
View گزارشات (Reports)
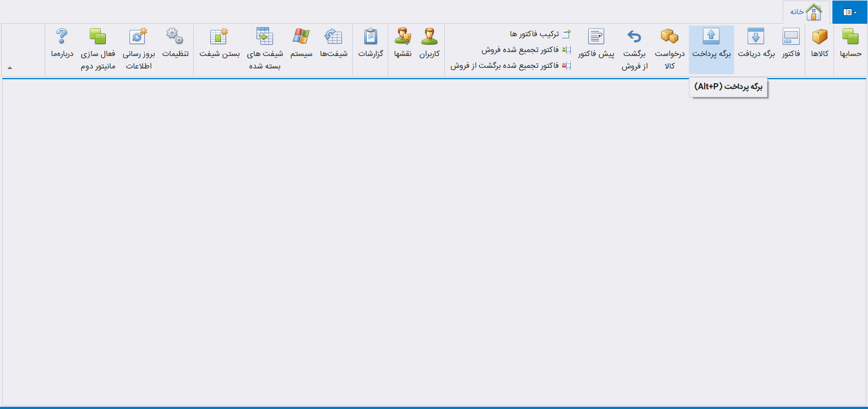[x=370, y=48]
